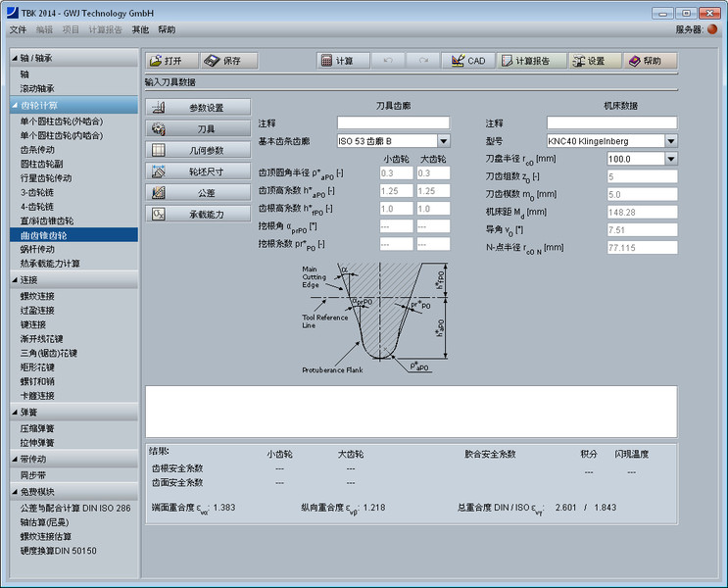Image resolution: width=728 pixels, height=588 pixels.
Task: Open the 型号 KNC40 Klingelnberg dropdown
Action: coord(670,141)
